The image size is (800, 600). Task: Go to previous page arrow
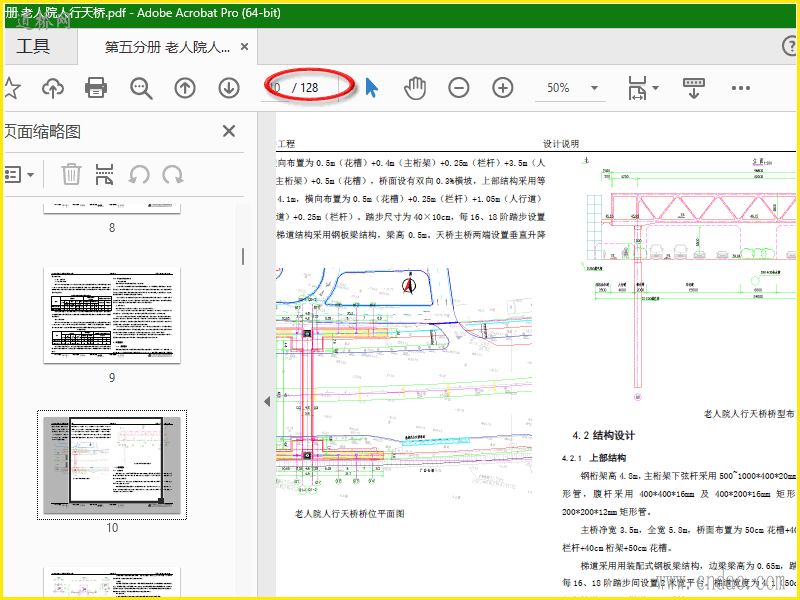click(185, 88)
